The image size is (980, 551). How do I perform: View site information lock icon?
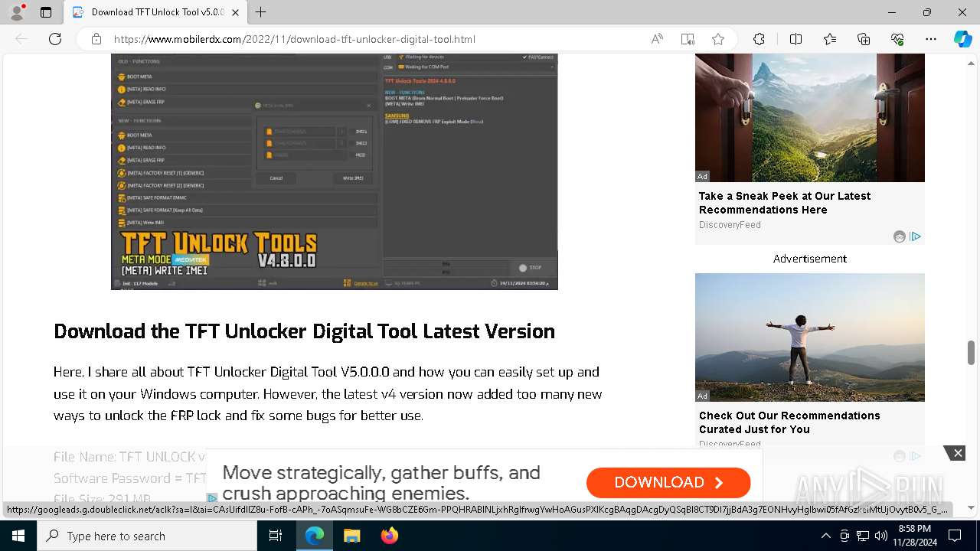click(x=96, y=39)
